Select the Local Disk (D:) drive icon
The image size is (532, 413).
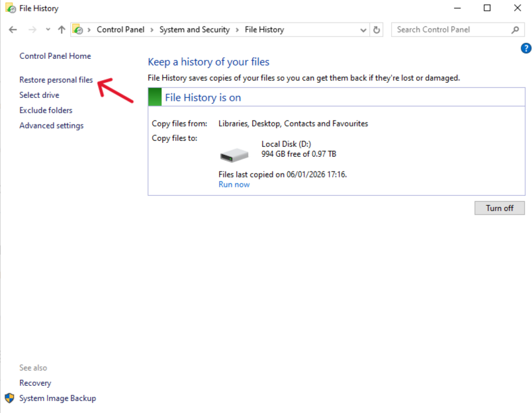point(234,154)
